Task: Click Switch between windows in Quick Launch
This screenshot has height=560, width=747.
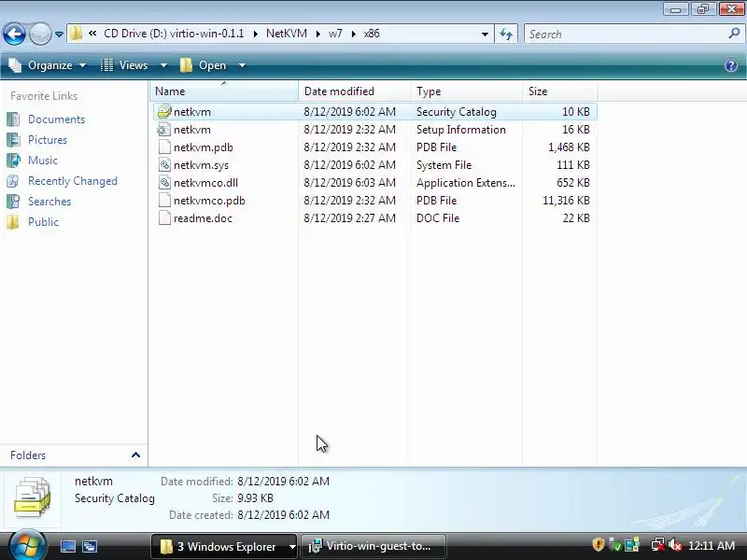Action: (x=90, y=546)
